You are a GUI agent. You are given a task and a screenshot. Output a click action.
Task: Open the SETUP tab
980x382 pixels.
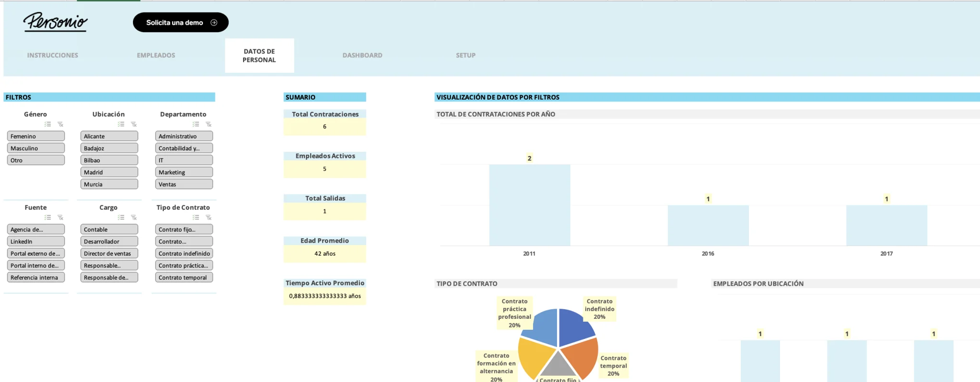point(466,56)
